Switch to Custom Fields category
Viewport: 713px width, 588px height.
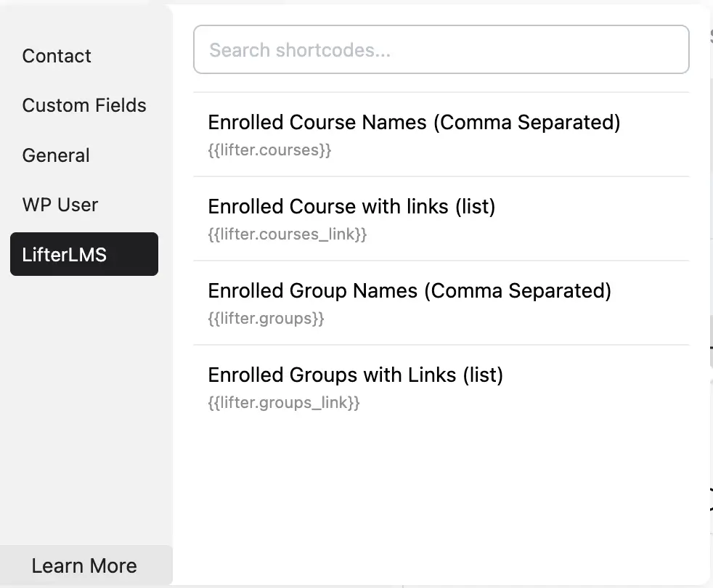(x=84, y=105)
